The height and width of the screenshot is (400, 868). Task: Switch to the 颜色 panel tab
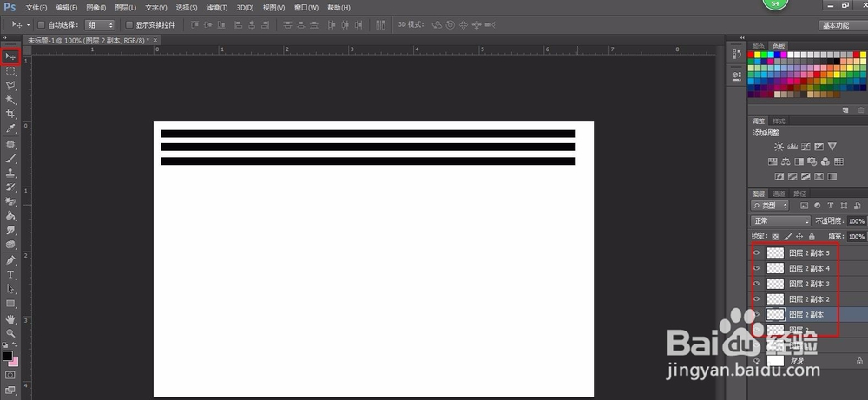pyautogui.click(x=758, y=47)
